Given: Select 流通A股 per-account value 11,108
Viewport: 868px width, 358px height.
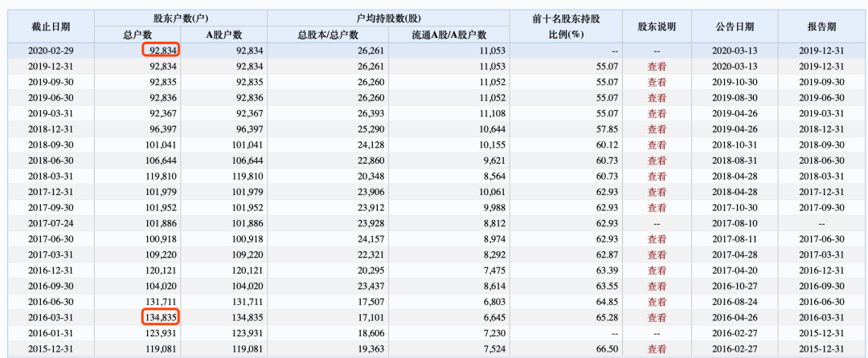Looking at the screenshot, I should [491, 114].
